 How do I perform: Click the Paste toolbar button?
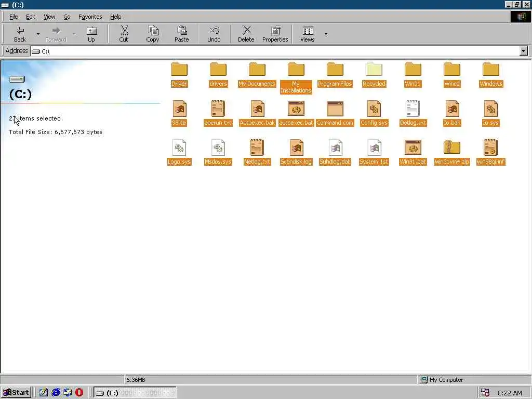coord(181,34)
